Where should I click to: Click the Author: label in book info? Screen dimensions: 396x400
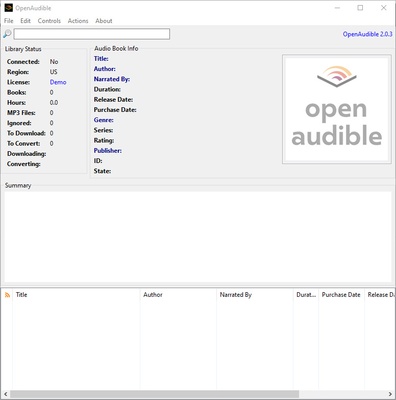pos(105,69)
